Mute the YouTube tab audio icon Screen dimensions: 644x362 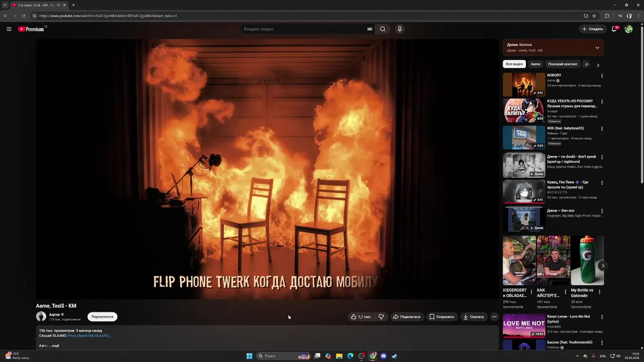(58, 5)
